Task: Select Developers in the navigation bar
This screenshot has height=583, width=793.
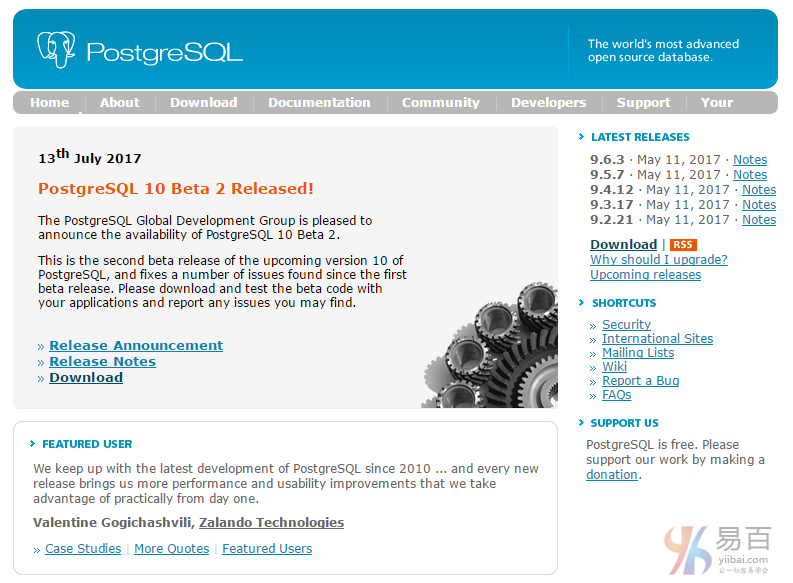Action: tap(549, 103)
